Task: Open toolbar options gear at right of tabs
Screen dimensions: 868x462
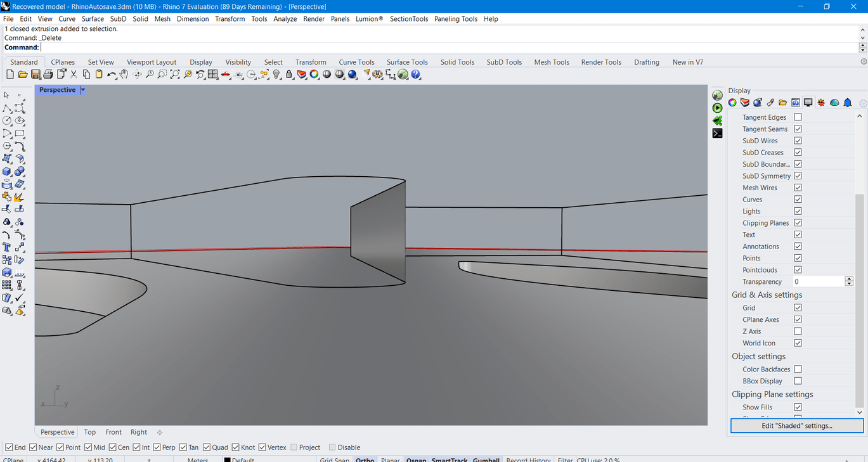Action: (x=863, y=62)
